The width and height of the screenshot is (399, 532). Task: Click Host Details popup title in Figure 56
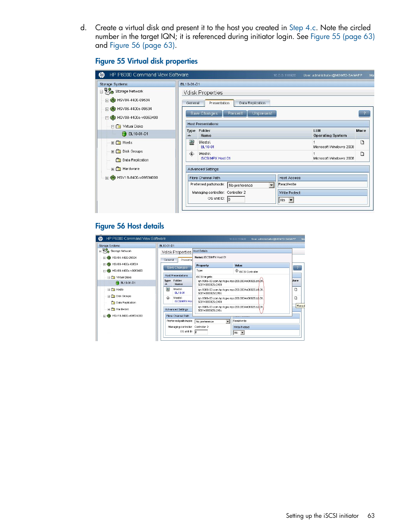(x=200, y=251)
